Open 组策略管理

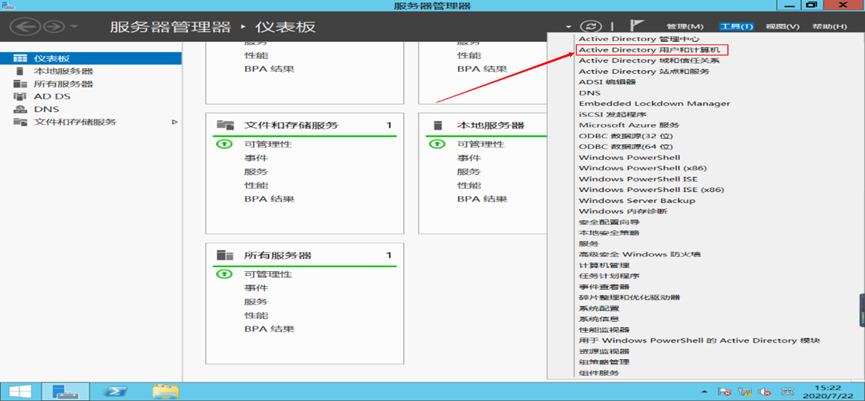604,362
